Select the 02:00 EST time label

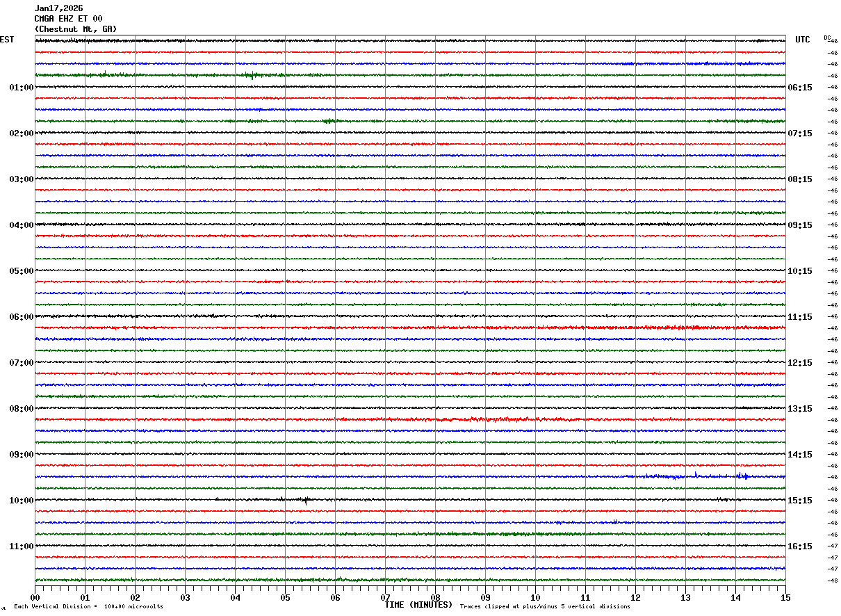tap(22, 133)
